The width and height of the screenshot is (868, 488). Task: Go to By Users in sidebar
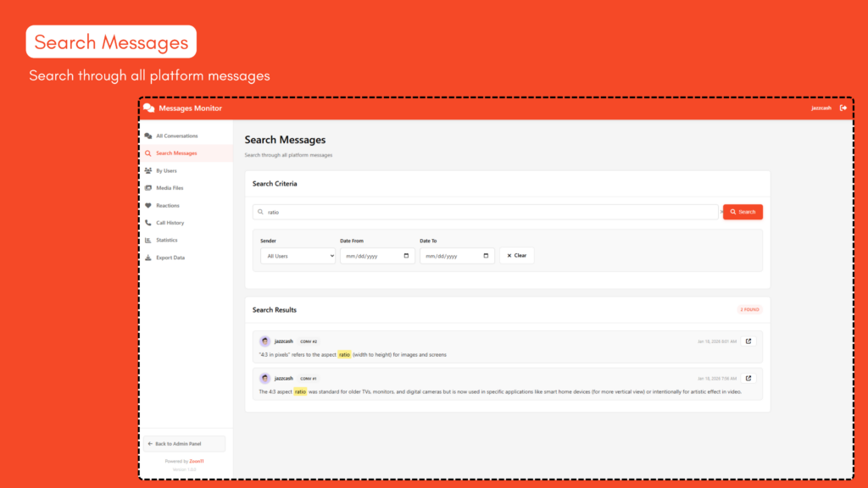pos(166,170)
